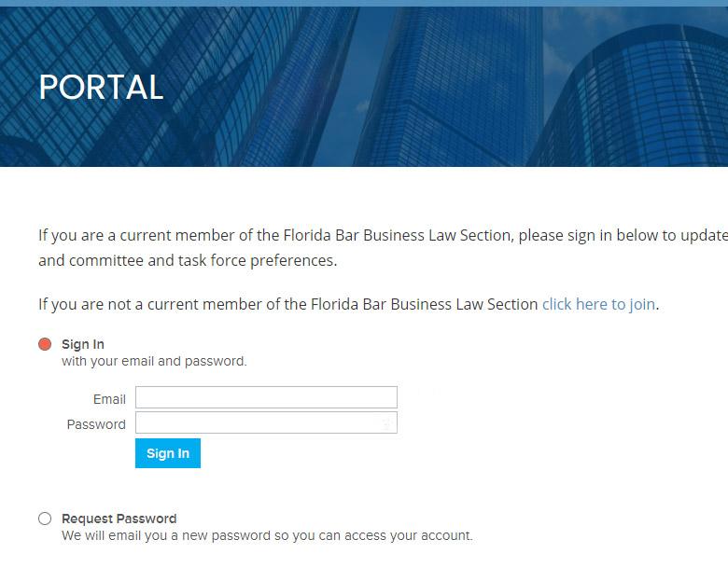Screen dimensions: 728x581
Task: Focus the Email input field
Action: click(x=266, y=397)
